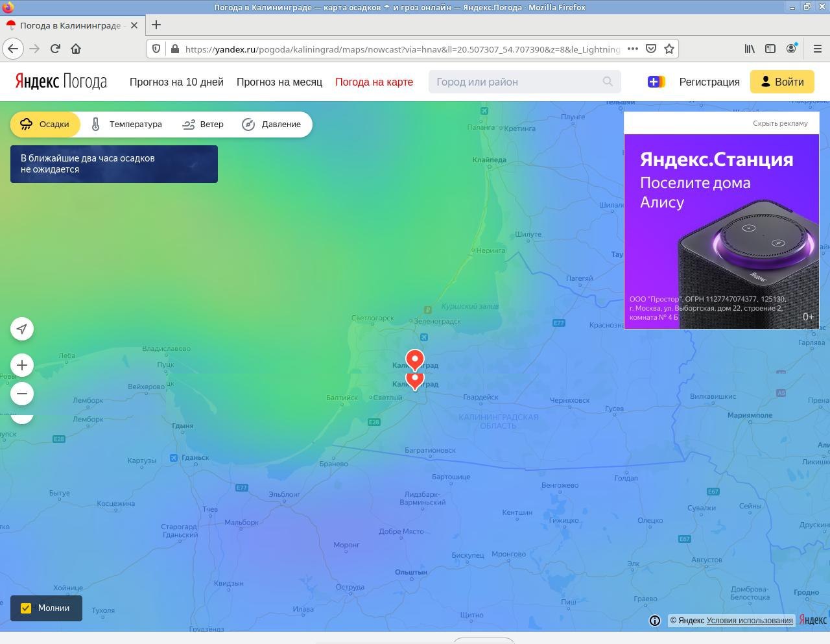The height and width of the screenshot is (644, 830).
Task: Save page to Pocket
Action: pyautogui.click(x=651, y=49)
